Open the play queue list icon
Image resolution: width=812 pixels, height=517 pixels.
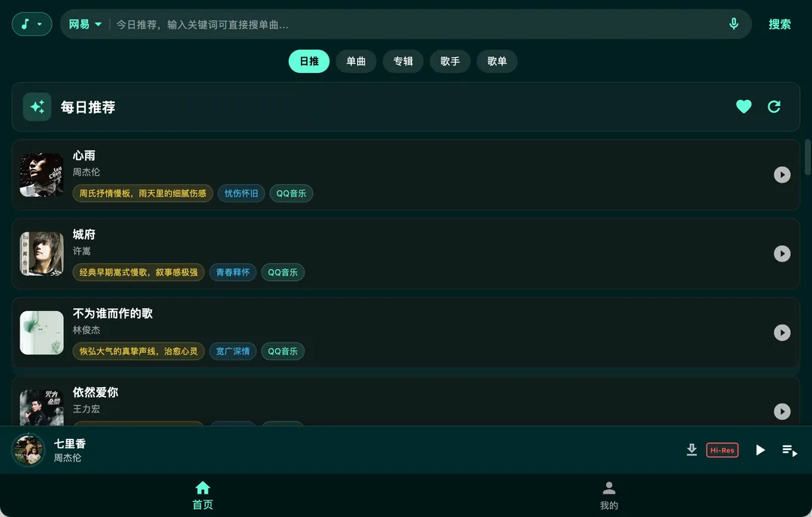[789, 450]
